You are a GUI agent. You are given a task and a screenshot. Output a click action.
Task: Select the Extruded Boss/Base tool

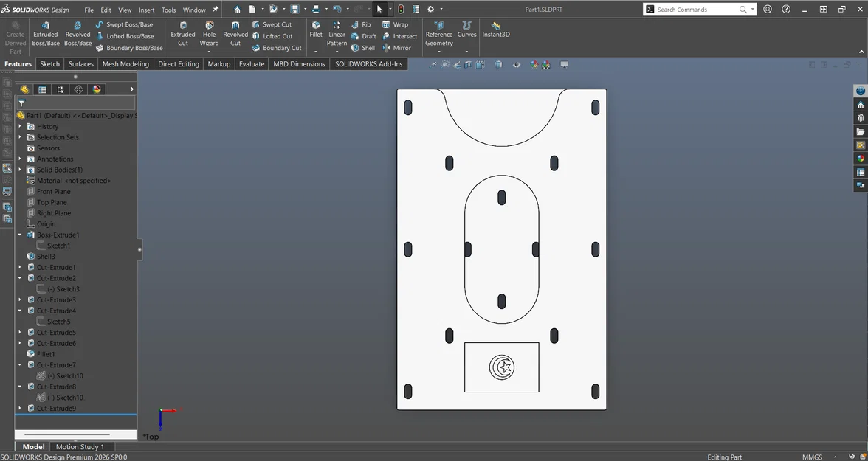[x=45, y=34]
